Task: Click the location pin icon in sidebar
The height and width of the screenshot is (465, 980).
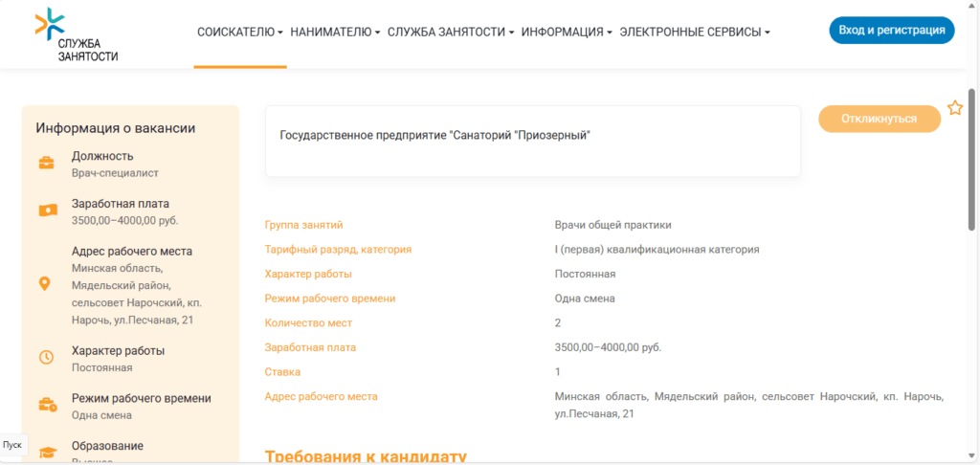Action: [45, 284]
